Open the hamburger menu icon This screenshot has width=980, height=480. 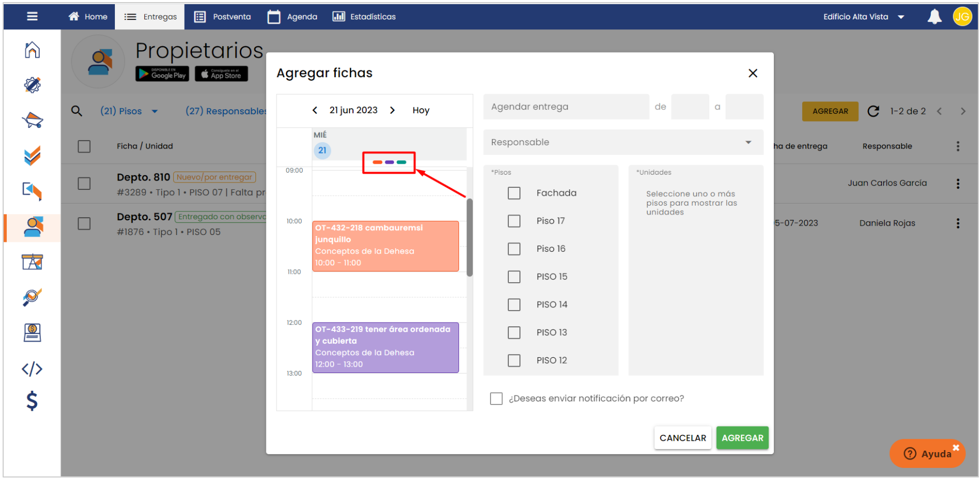pyautogui.click(x=32, y=17)
